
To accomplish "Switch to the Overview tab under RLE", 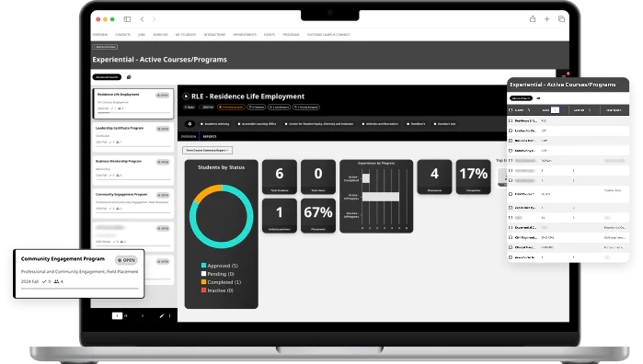I will pyautogui.click(x=189, y=136).
